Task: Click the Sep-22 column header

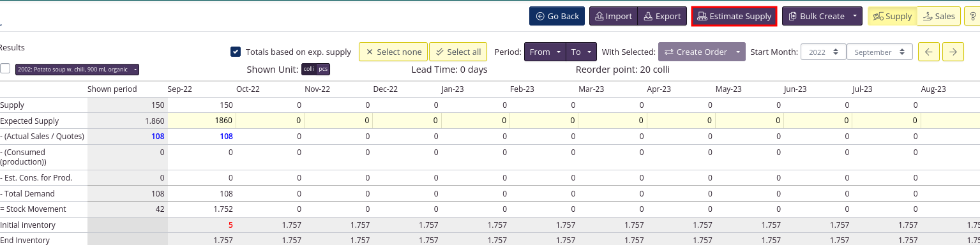Action: click(180, 89)
